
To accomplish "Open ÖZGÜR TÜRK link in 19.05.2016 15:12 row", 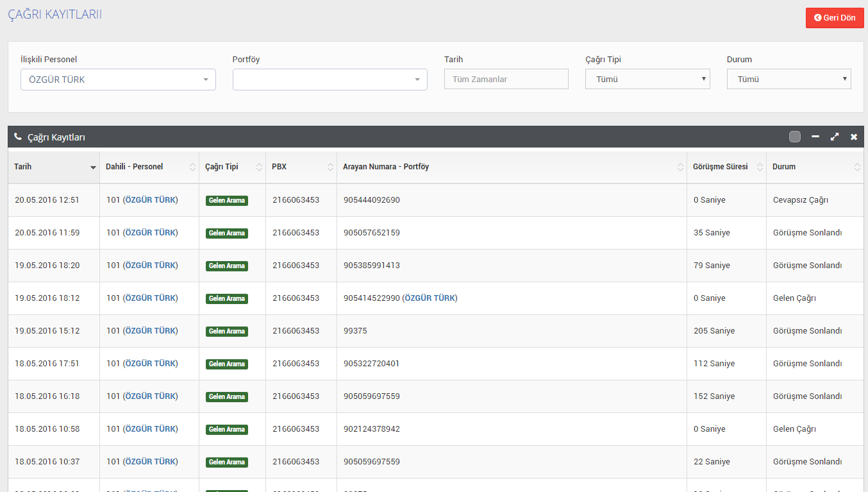I will coord(151,331).
